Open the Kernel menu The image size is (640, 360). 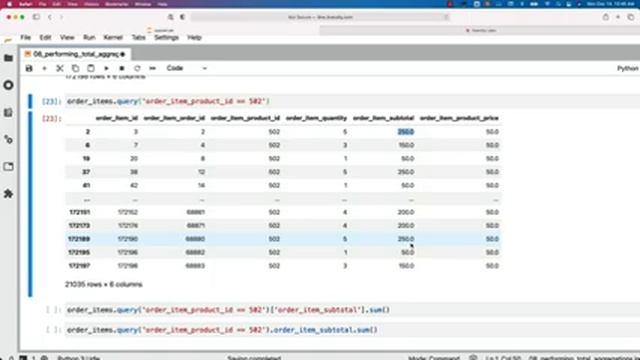click(x=113, y=38)
